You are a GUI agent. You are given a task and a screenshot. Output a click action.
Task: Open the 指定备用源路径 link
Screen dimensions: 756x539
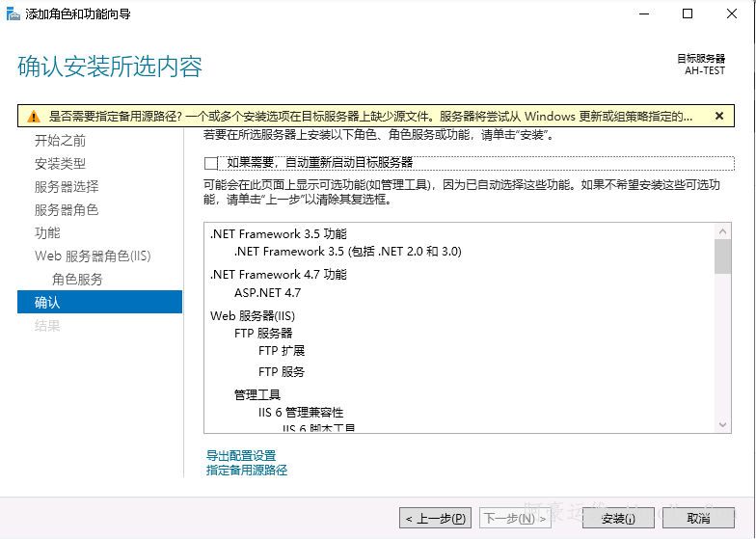[x=247, y=471]
